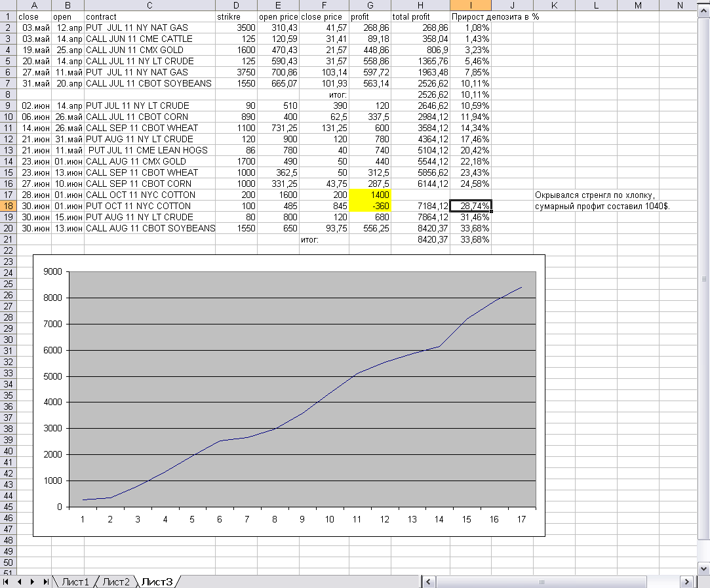Select open price cell 731,25
The image size is (710, 588).
coord(278,128)
